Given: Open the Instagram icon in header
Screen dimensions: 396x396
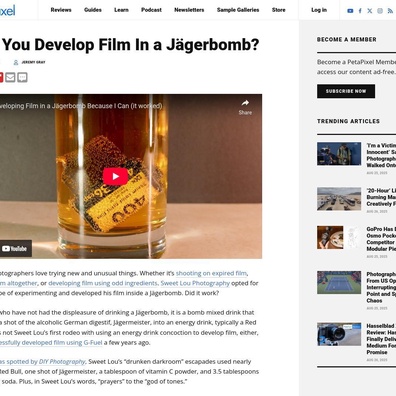Looking at the screenshot, I should (380, 11).
